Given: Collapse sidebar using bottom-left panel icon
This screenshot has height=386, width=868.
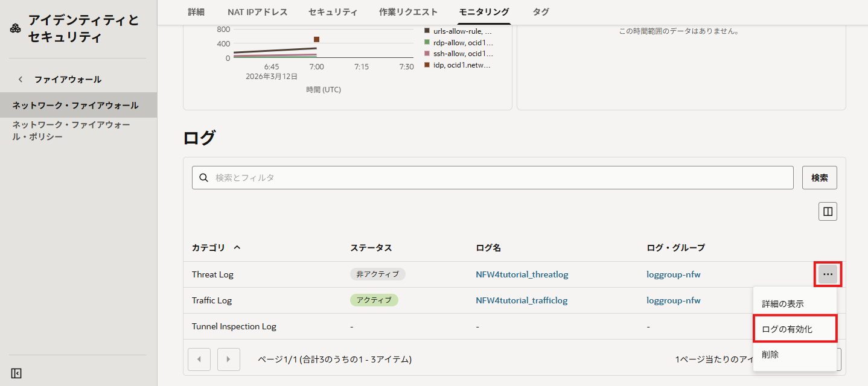Looking at the screenshot, I should pos(16,373).
